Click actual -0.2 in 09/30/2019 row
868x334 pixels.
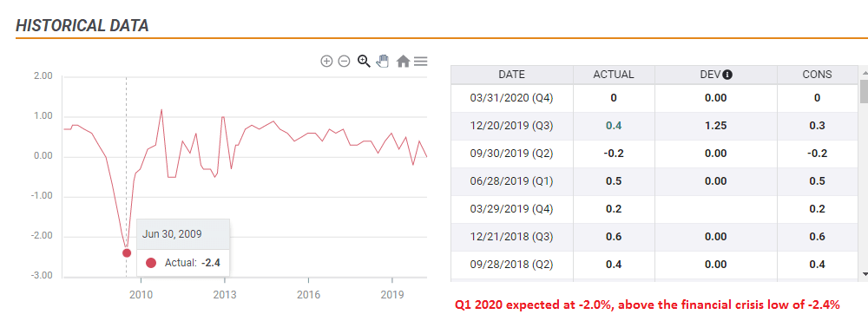pyautogui.click(x=614, y=154)
